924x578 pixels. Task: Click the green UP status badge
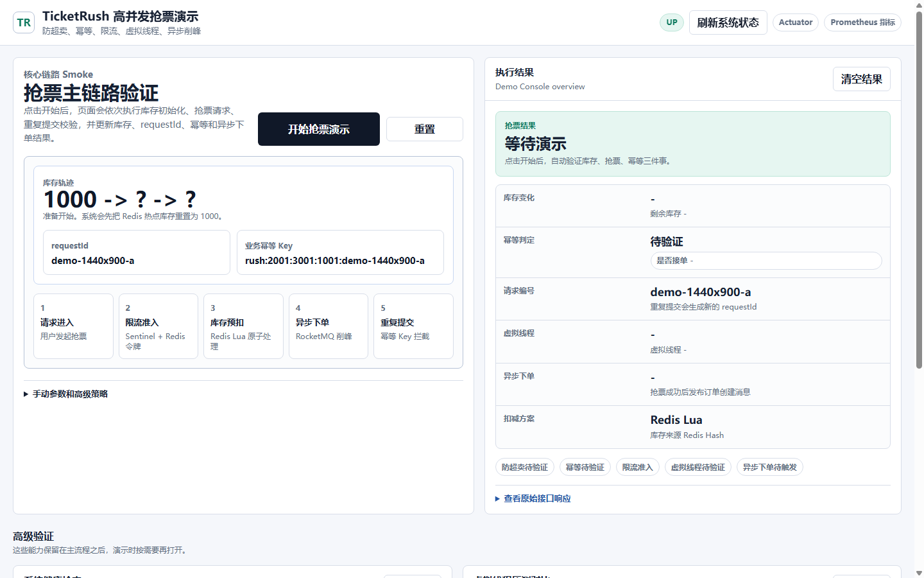[672, 22]
